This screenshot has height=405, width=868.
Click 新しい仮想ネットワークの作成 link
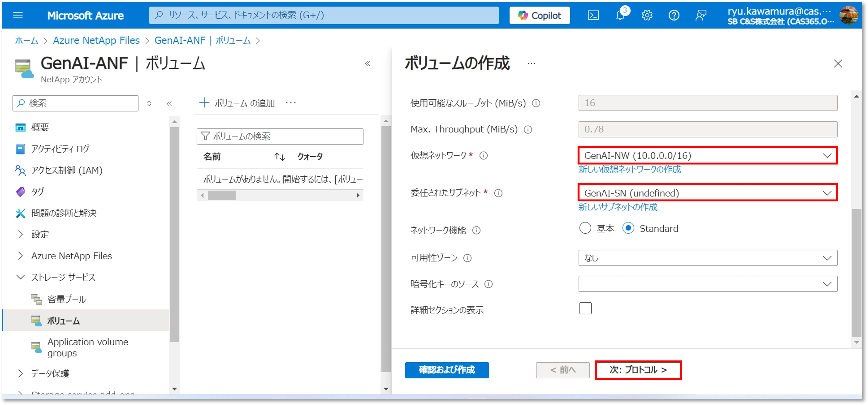629,169
